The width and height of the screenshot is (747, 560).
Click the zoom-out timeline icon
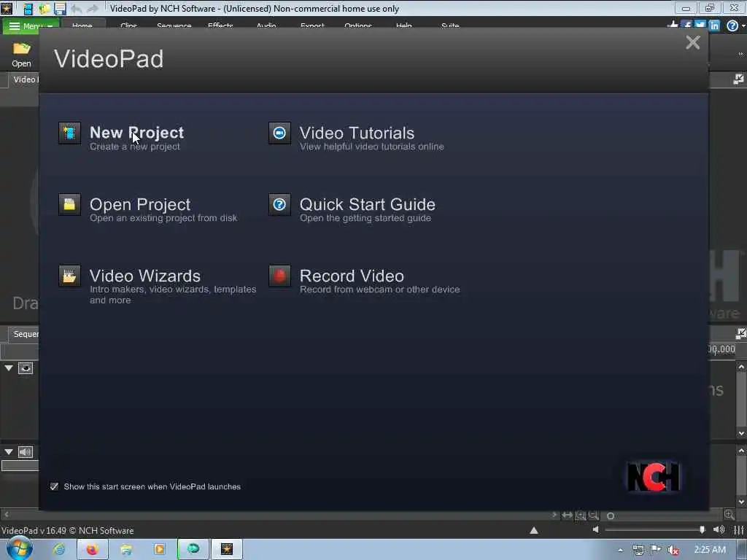(594, 516)
